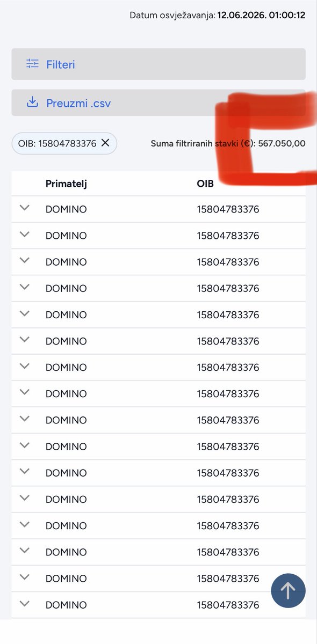Click the filter sliders icon

click(33, 64)
